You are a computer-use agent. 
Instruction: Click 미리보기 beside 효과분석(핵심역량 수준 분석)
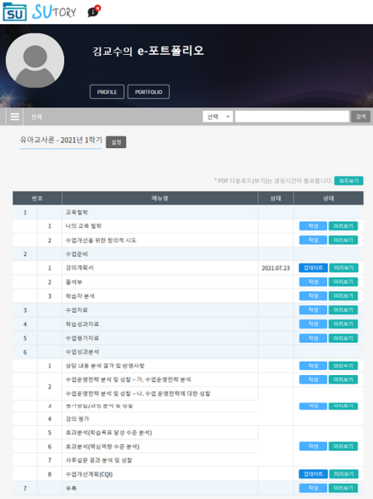(343, 446)
